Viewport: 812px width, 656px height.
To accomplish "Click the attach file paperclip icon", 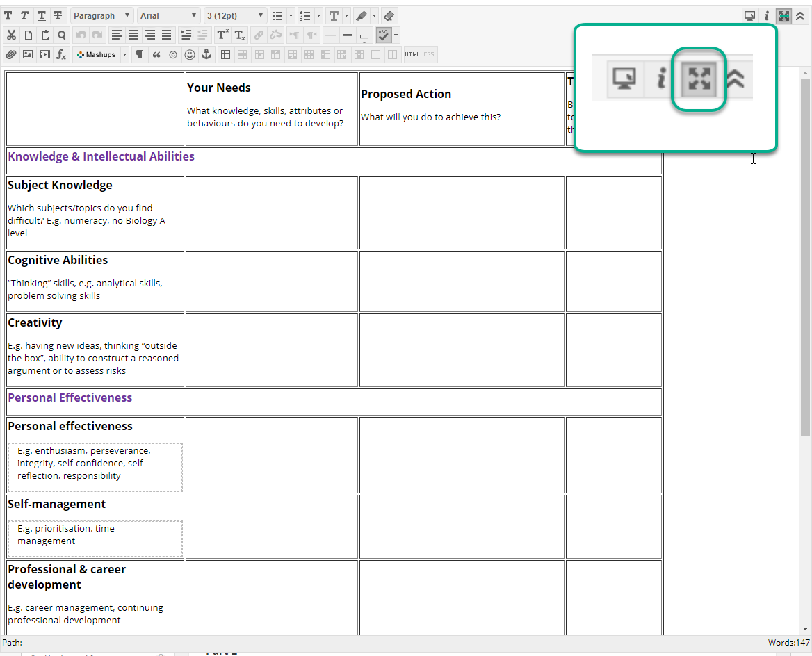I will (10, 54).
